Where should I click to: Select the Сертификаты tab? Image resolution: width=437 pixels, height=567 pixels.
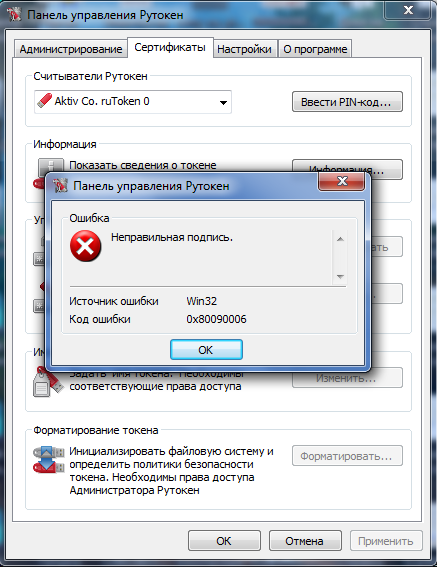pos(170,47)
